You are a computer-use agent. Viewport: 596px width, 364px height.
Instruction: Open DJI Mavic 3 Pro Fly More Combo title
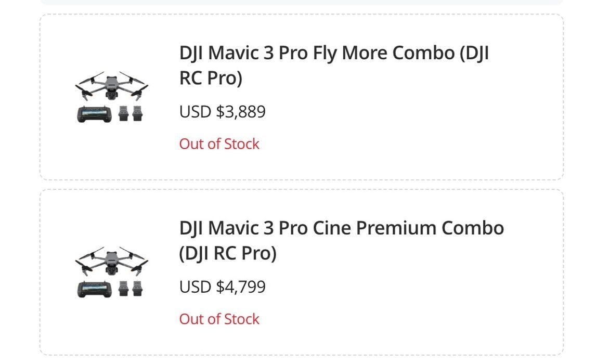coord(333,53)
